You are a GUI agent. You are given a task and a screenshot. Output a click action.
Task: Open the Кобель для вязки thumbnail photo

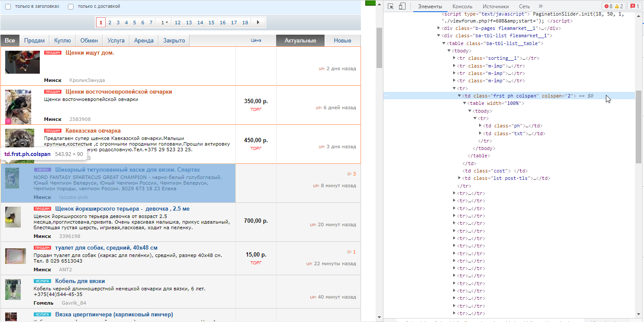(x=13, y=289)
